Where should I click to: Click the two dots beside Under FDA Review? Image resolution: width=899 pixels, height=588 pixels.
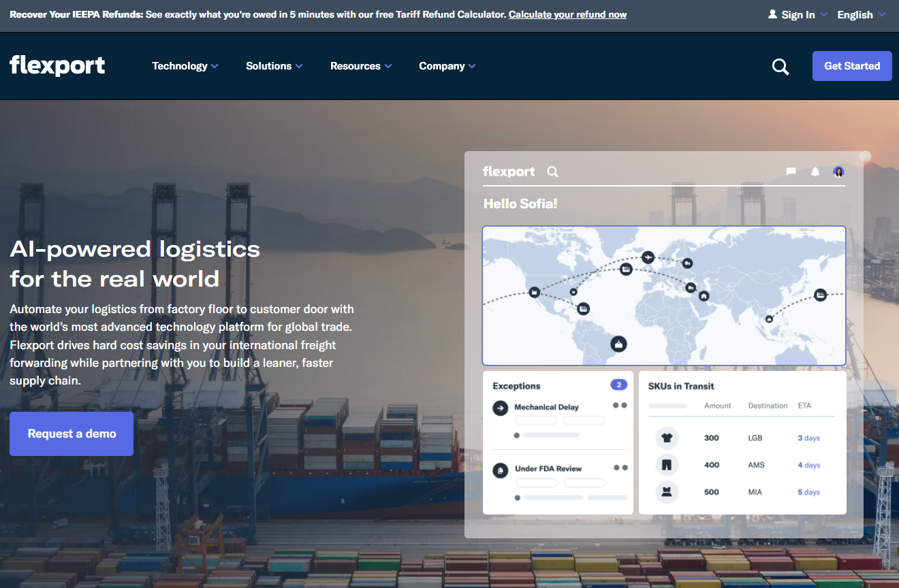(620, 468)
